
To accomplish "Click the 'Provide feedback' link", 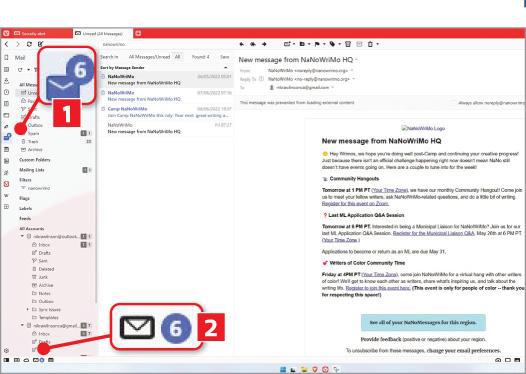I will pos(381,339).
